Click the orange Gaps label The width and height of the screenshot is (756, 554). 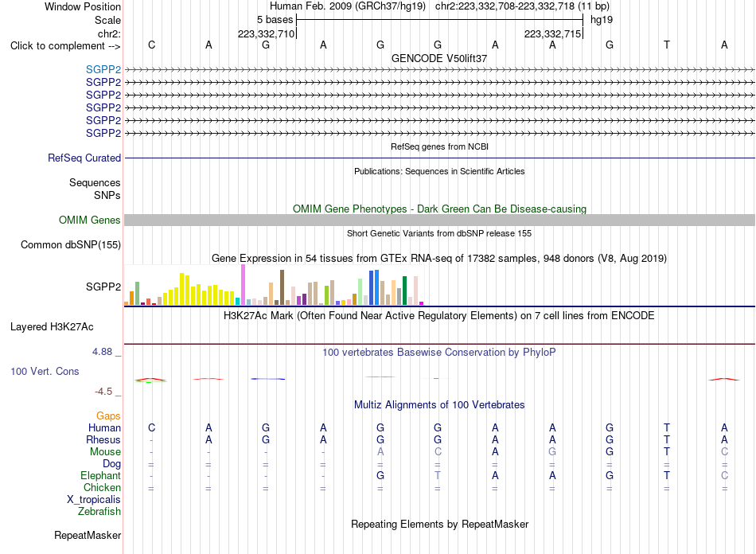[x=108, y=416]
